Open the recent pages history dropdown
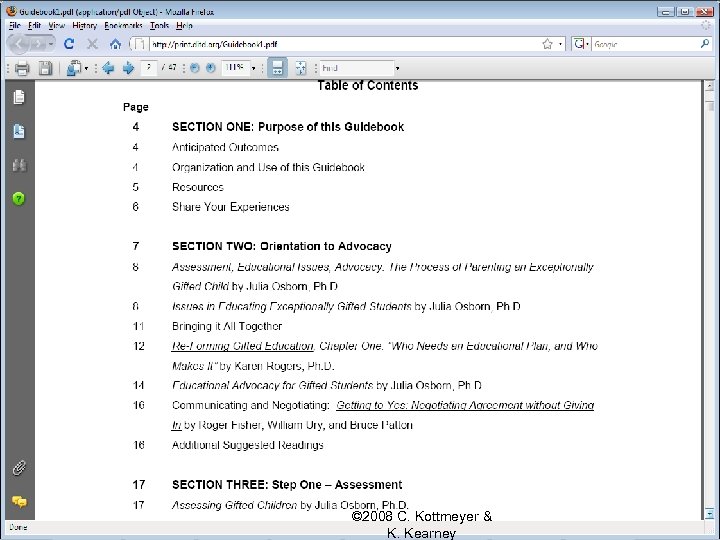The width and height of the screenshot is (720, 540). [x=51, y=44]
